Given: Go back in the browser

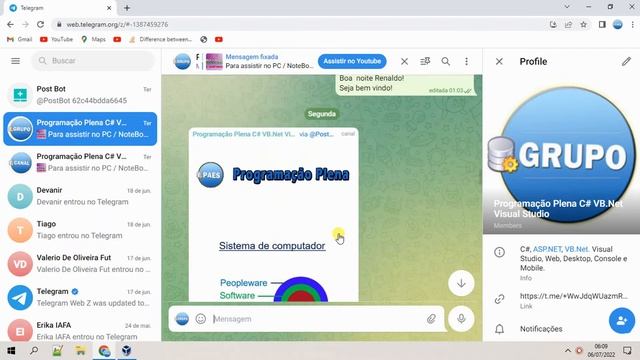Looking at the screenshot, I should (x=10, y=24).
